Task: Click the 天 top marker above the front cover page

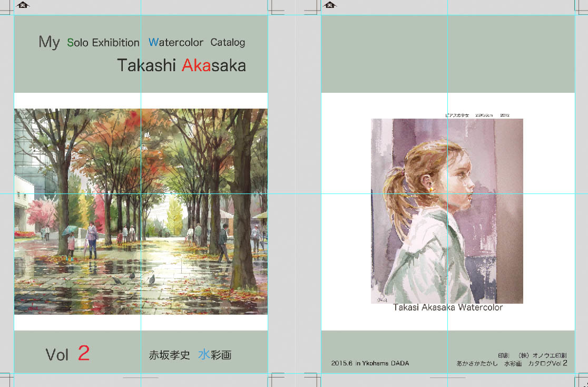Action: click(23, 5)
